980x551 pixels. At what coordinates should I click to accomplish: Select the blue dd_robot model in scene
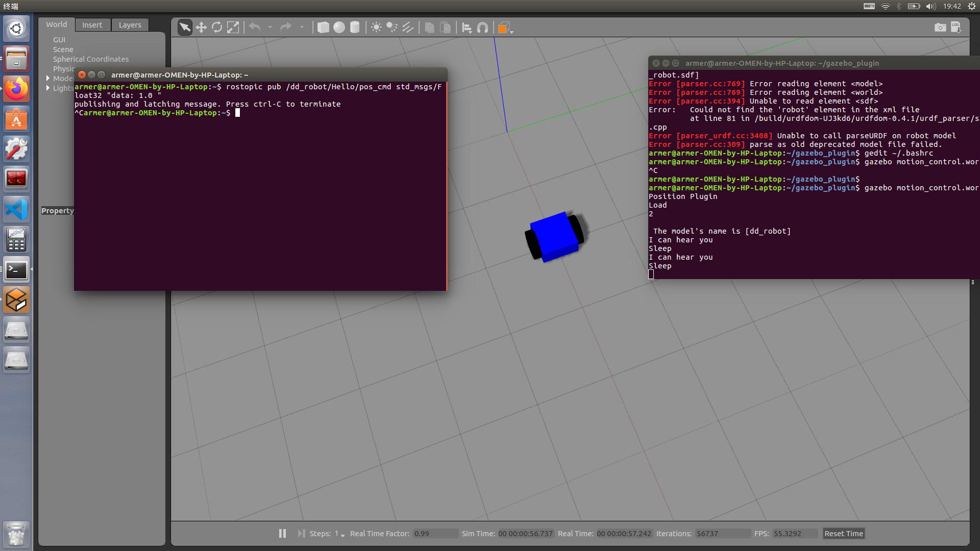click(x=554, y=236)
